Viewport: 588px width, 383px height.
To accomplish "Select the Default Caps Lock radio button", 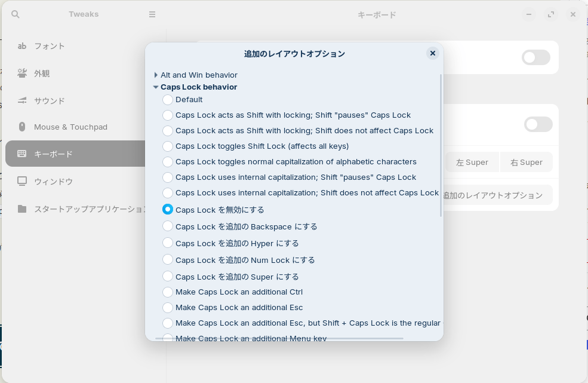I will (168, 100).
